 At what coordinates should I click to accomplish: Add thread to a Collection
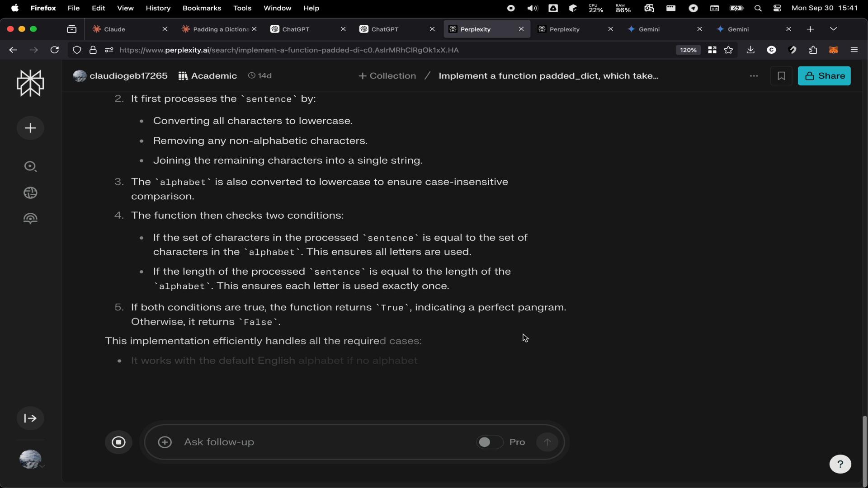pyautogui.click(x=387, y=76)
